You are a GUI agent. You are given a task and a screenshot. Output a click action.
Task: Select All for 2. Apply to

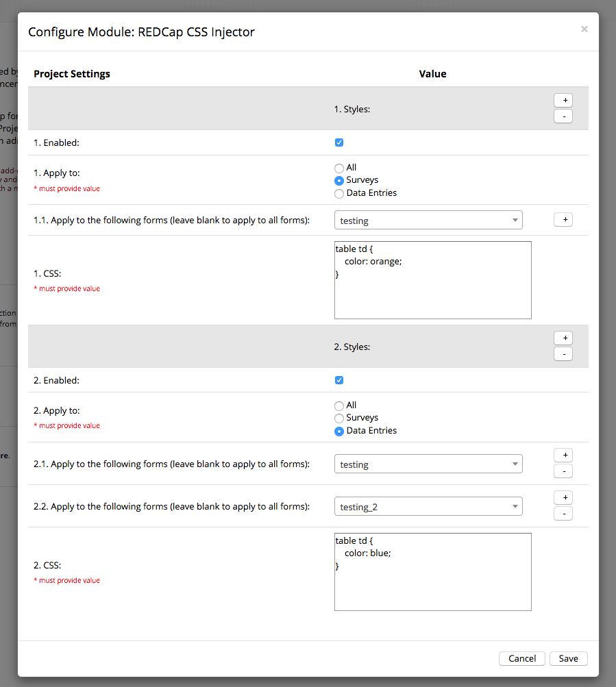(x=339, y=405)
